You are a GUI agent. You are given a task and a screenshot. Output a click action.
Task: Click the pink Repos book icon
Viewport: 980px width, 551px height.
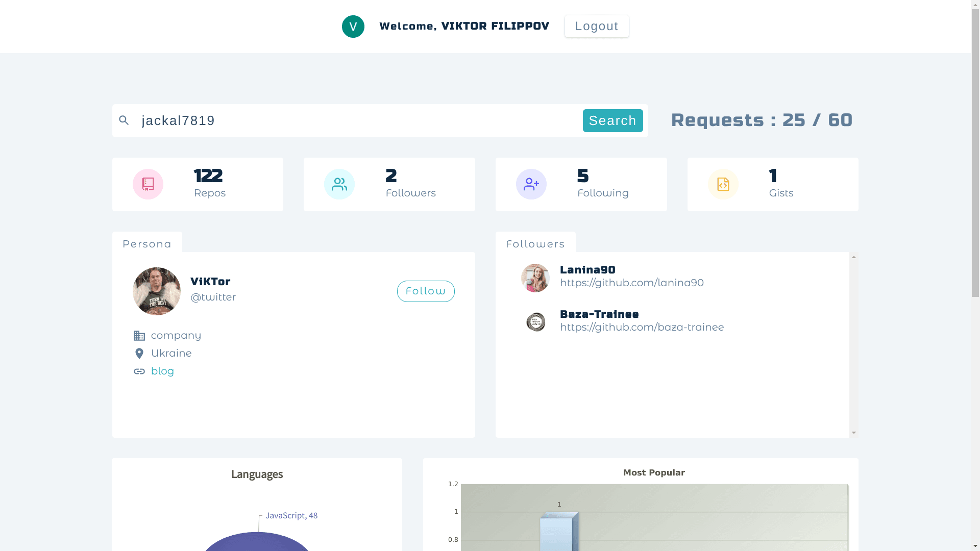(148, 184)
